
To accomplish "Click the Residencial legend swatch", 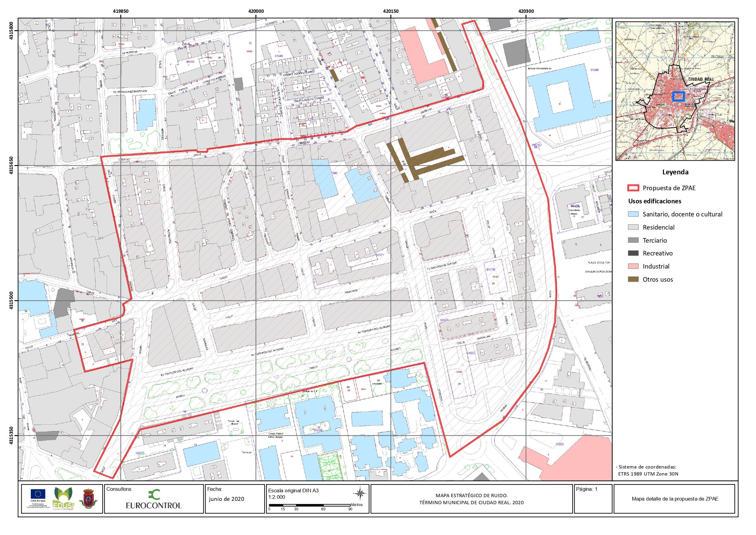I will (633, 227).
